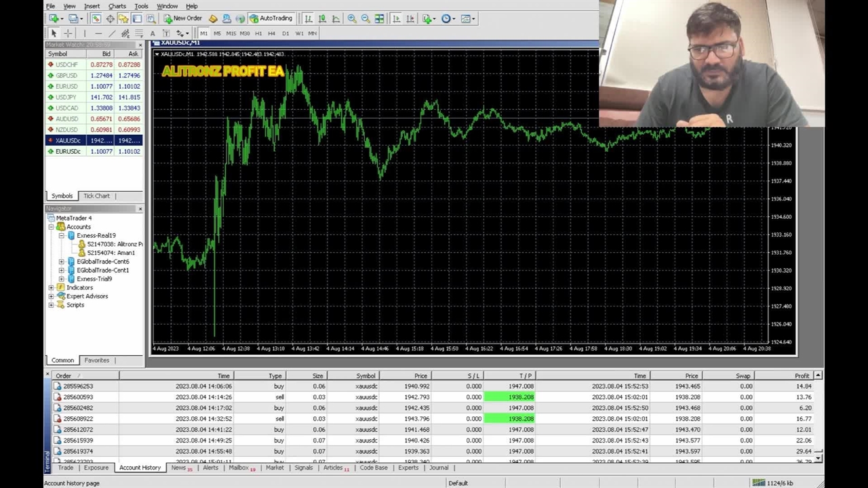868x488 pixels.
Task: Zoom in on the chart
Action: pyautogui.click(x=352, y=18)
